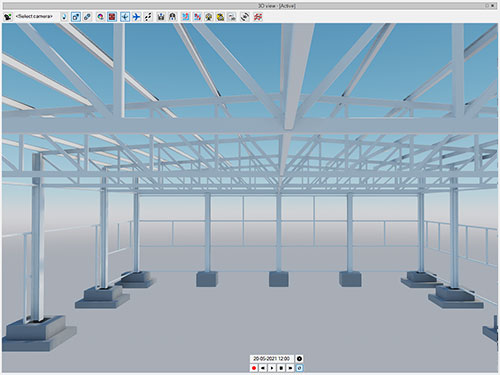
Task: Click the blue and red layers icon
Action: click(x=186, y=16)
